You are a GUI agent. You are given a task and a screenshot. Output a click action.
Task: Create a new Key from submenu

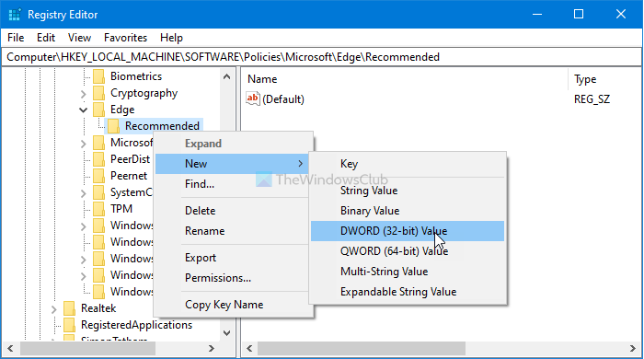click(408, 164)
